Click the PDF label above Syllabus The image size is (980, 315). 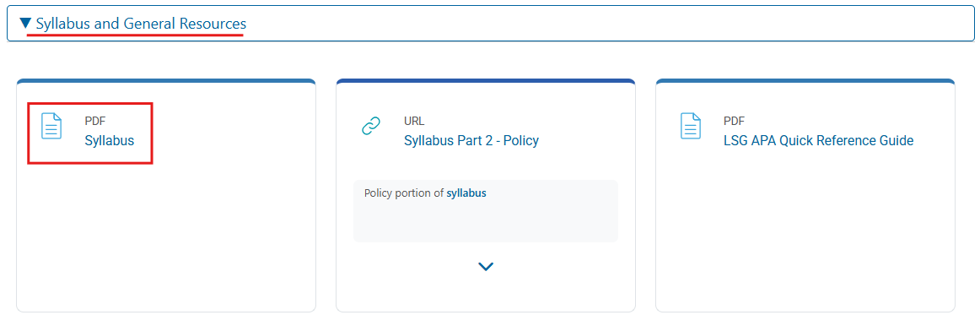pyautogui.click(x=95, y=121)
